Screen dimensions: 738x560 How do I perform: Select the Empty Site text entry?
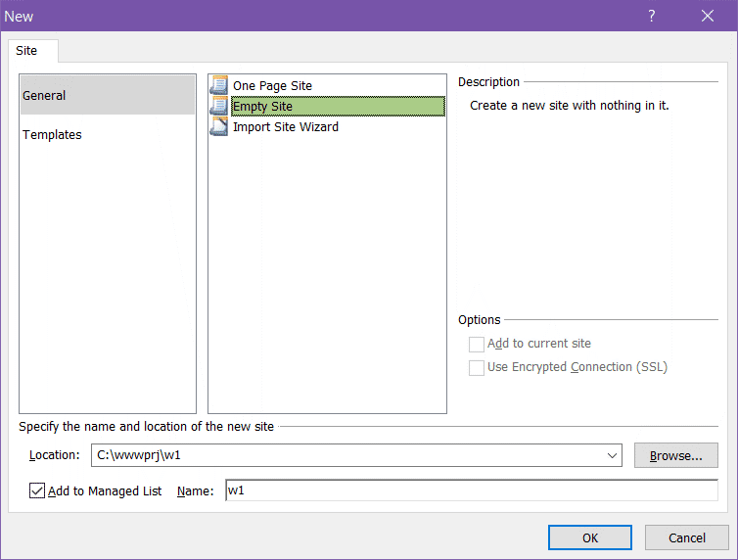click(x=262, y=107)
